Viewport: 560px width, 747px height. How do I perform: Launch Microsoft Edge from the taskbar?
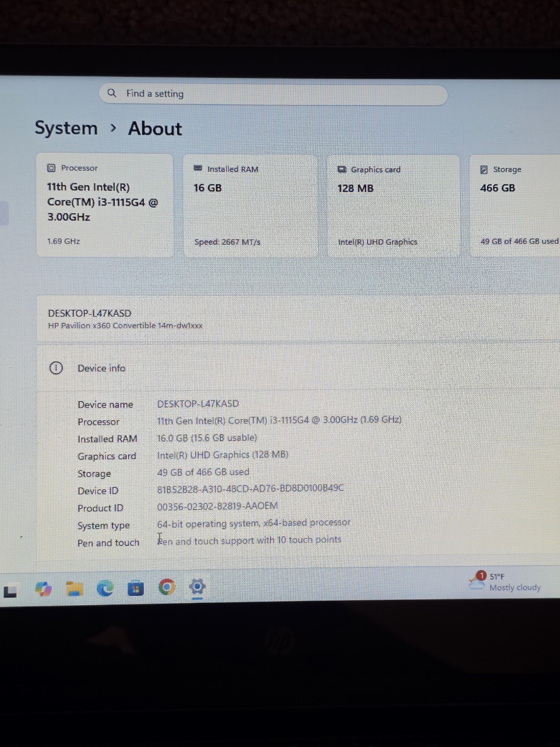pyautogui.click(x=105, y=589)
